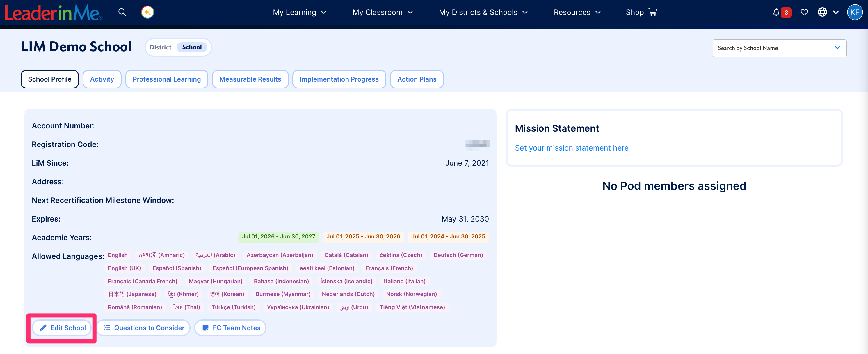This screenshot has height=354, width=868.
Task: Click the globe language icon
Action: click(822, 13)
